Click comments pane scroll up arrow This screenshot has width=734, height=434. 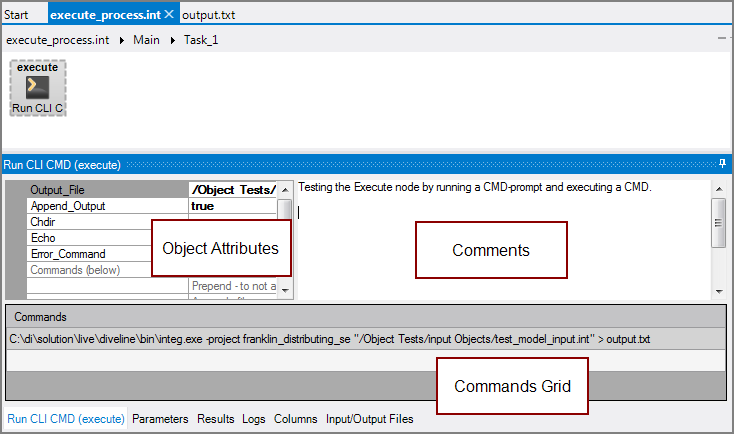[719, 188]
